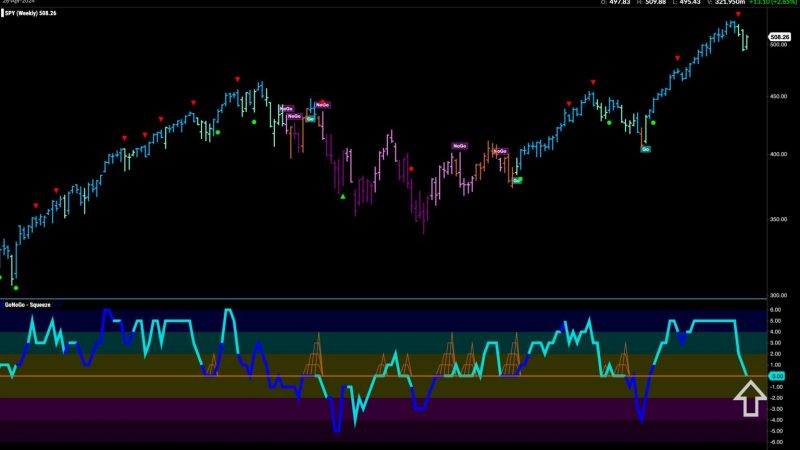Click the -6.00 oscillator axis value

(x=776, y=442)
